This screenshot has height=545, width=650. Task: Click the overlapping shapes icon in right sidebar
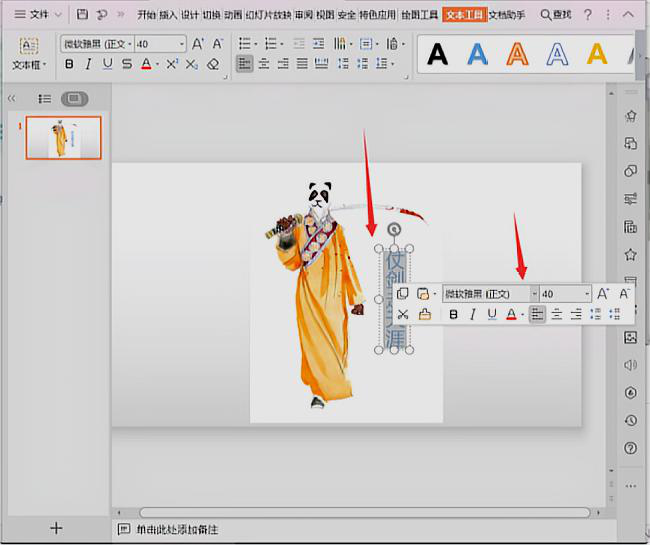coord(631,171)
